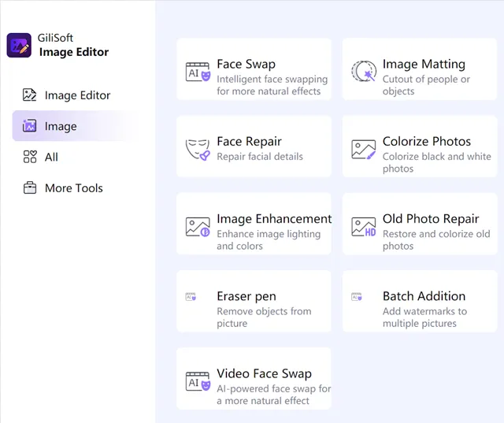Click 'Repair facial details' text
504x423 pixels.
tap(260, 157)
